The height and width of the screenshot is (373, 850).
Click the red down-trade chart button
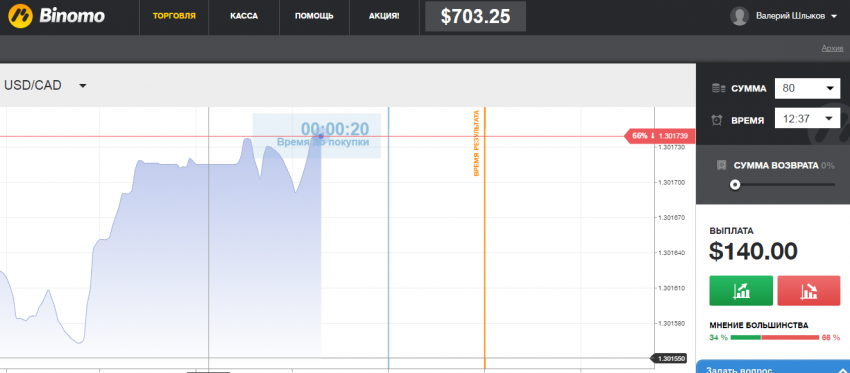809,291
